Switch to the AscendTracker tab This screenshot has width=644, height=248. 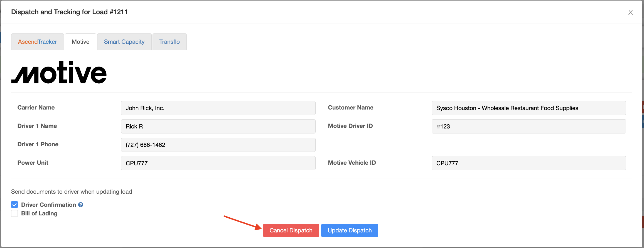pos(38,42)
